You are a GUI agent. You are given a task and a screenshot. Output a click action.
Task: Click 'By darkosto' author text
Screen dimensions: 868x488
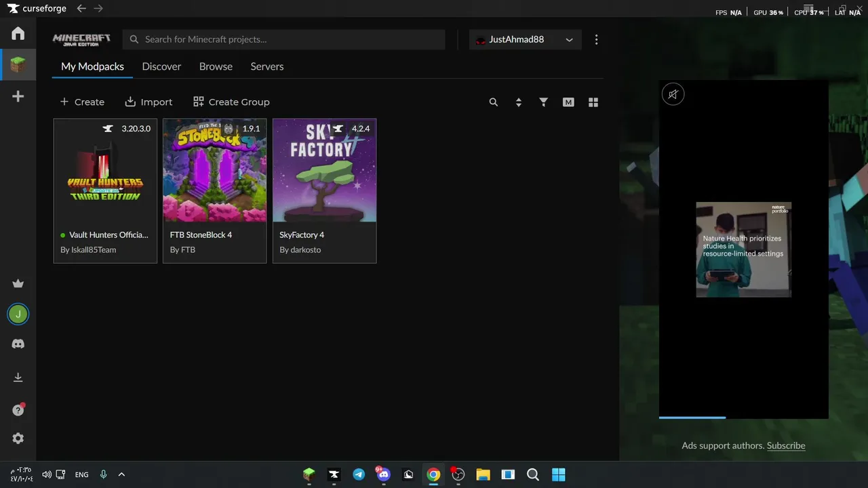point(300,249)
